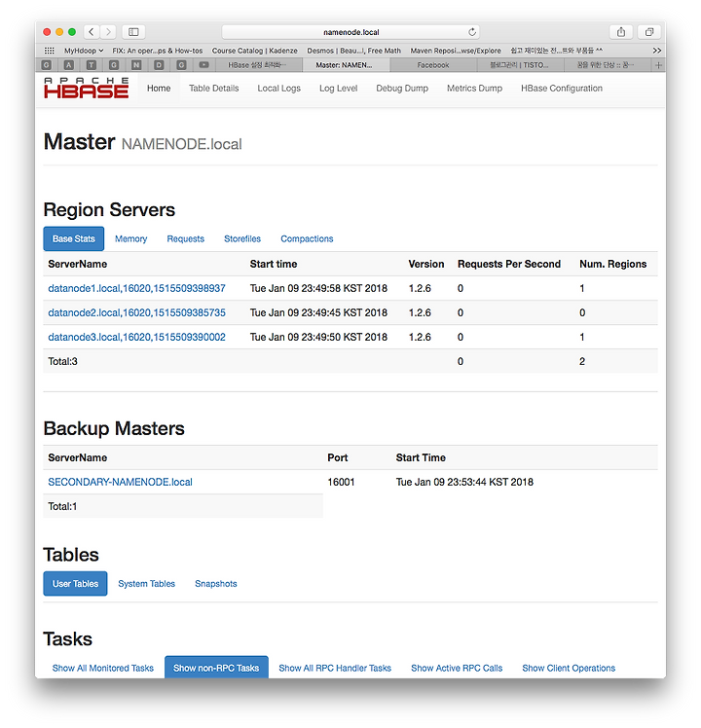This screenshot has width=701, height=728.
Task: Switch to the Storefiles tab
Action: coord(242,238)
